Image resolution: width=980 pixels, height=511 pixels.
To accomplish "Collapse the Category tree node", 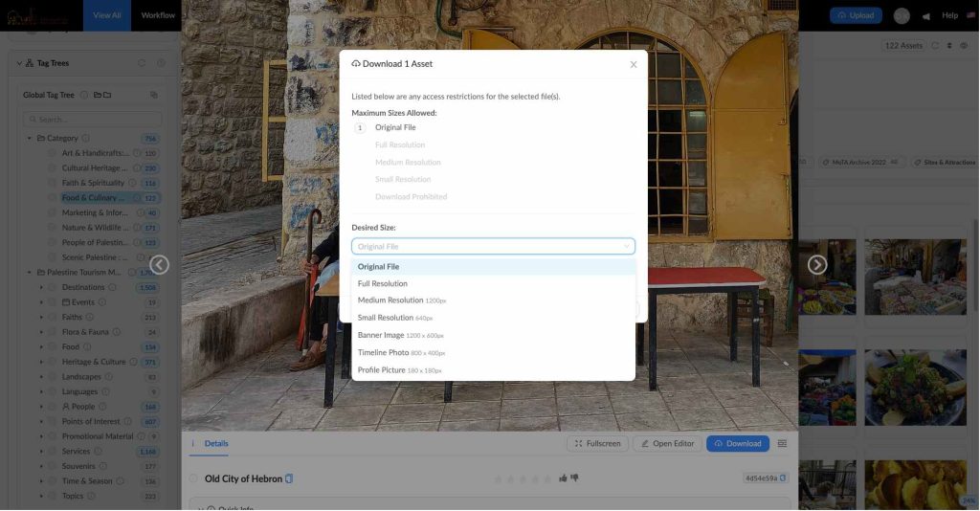I will [x=30, y=138].
